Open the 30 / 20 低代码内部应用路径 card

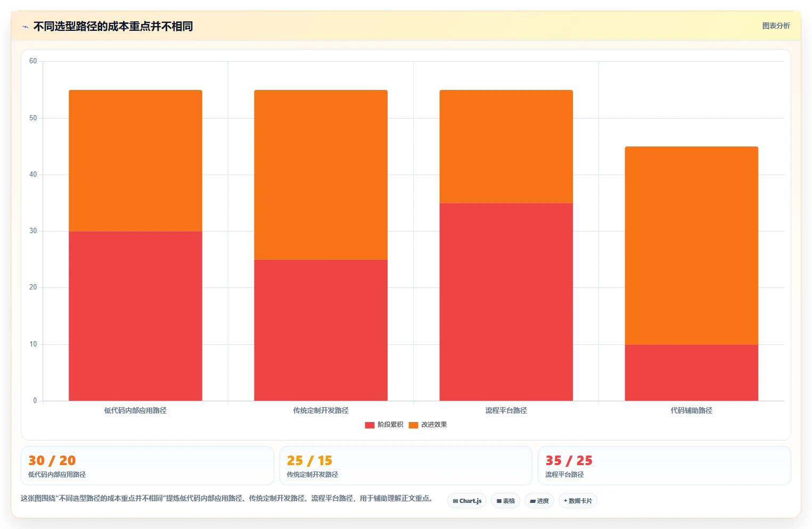coord(147,466)
